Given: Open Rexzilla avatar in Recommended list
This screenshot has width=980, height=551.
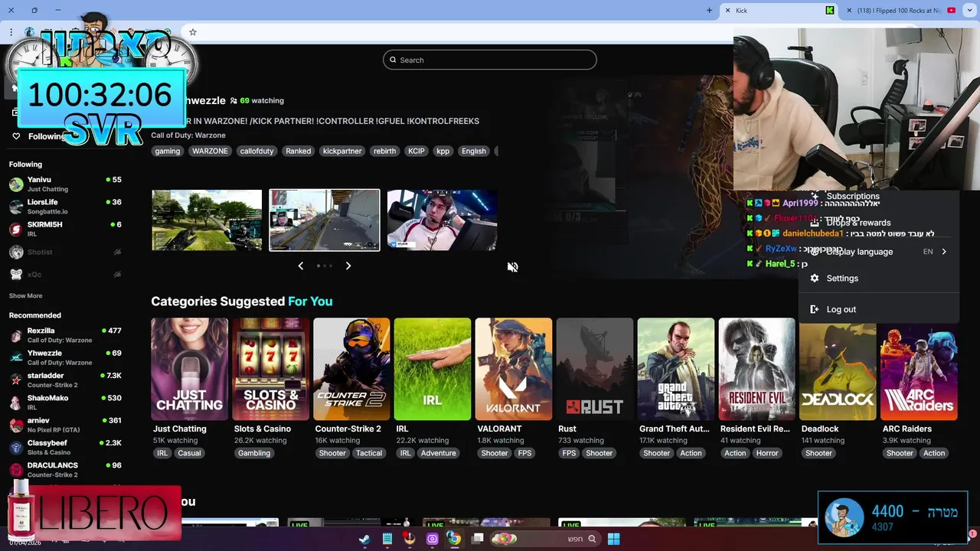Looking at the screenshot, I should pyautogui.click(x=16, y=335).
